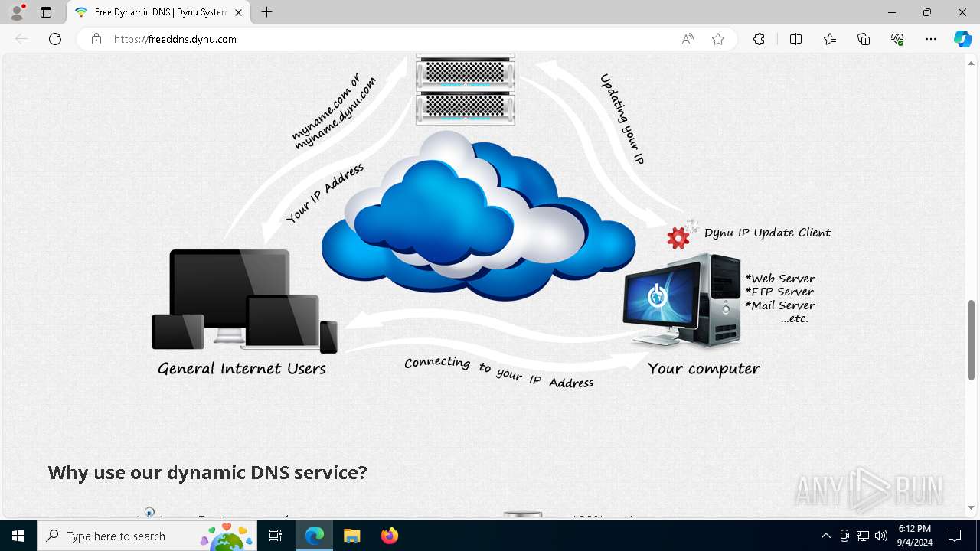
Task: Click the 'General Internet Users' label
Action: pos(242,368)
